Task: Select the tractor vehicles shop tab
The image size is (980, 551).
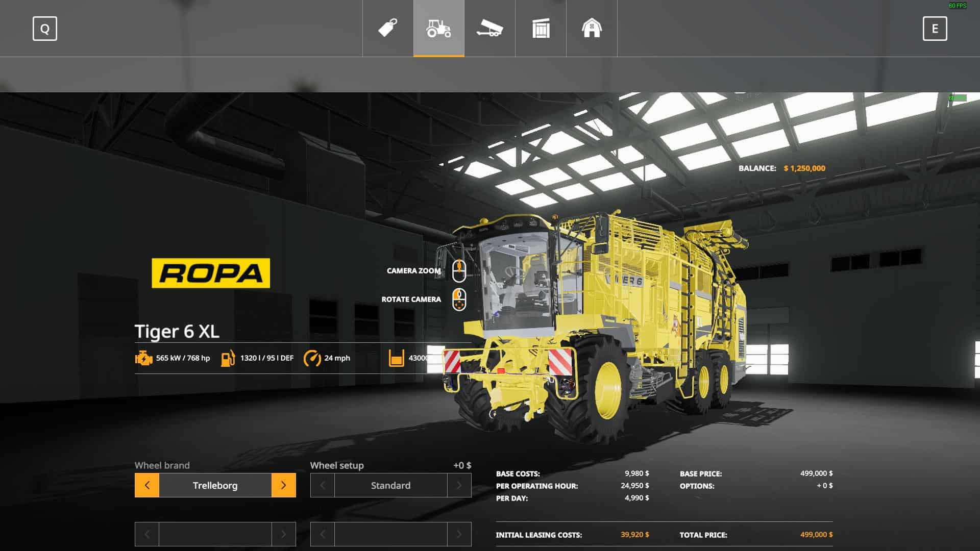Action: pyautogui.click(x=439, y=28)
